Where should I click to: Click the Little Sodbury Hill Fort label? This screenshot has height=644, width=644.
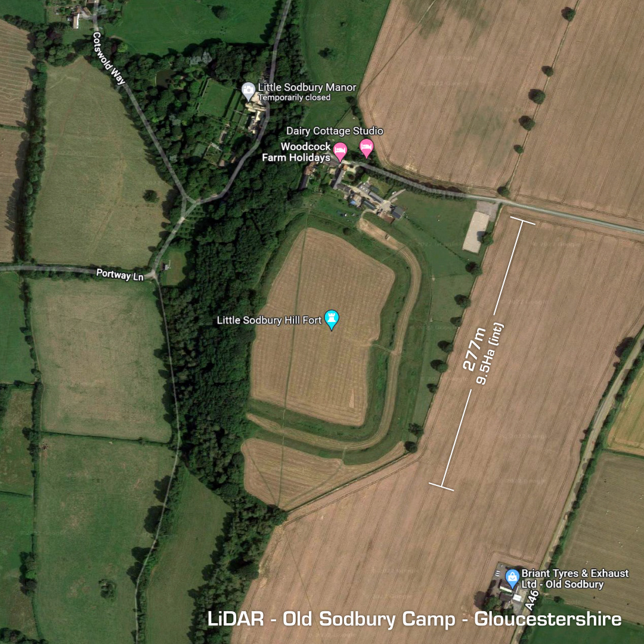pyautogui.click(x=269, y=320)
